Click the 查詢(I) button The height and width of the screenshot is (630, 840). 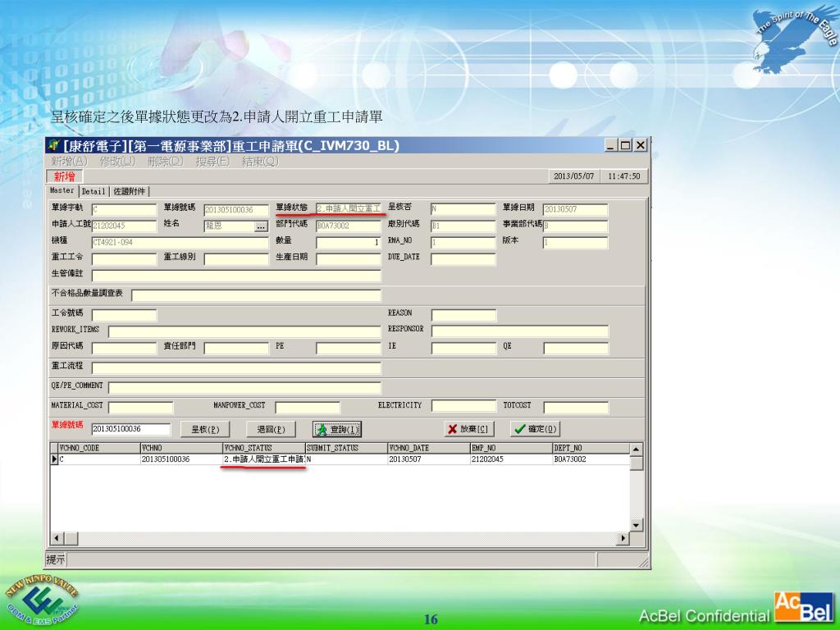click(337, 429)
